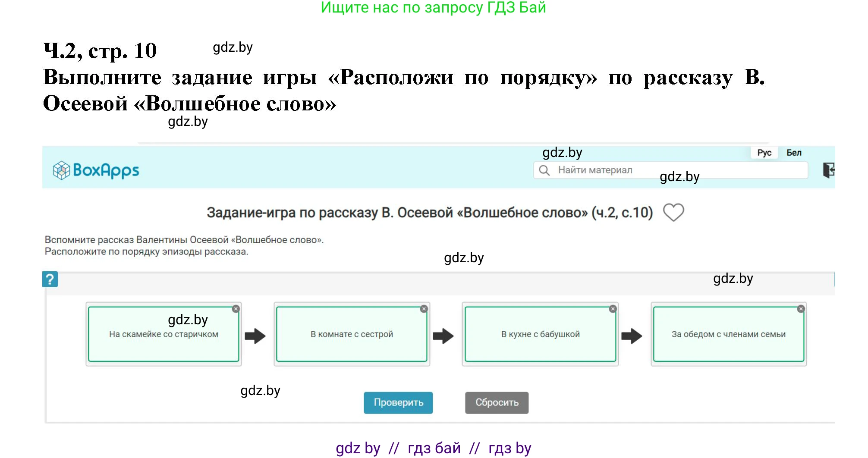Click the exit/logout icon top right
This screenshot has width=868, height=458.
coord(830,170)
